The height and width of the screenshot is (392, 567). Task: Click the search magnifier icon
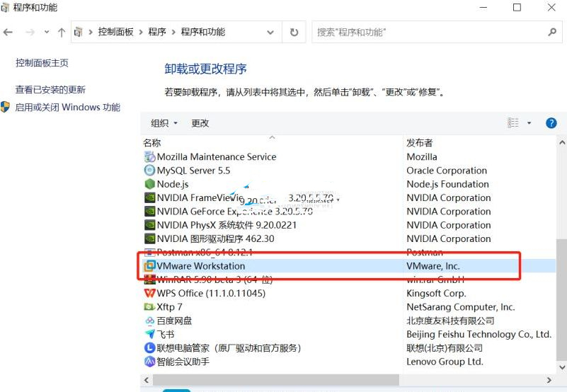[x=552, y=32]
